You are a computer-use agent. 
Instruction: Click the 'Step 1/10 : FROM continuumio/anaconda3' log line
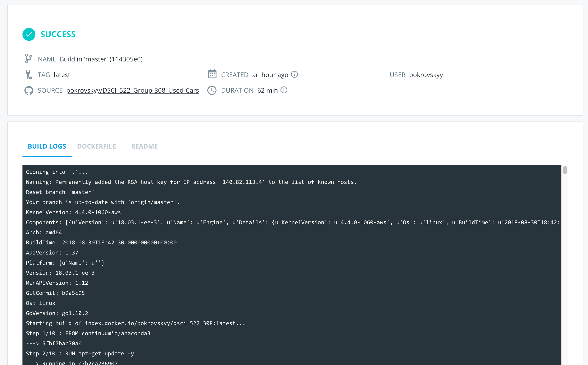pos(88,333)
